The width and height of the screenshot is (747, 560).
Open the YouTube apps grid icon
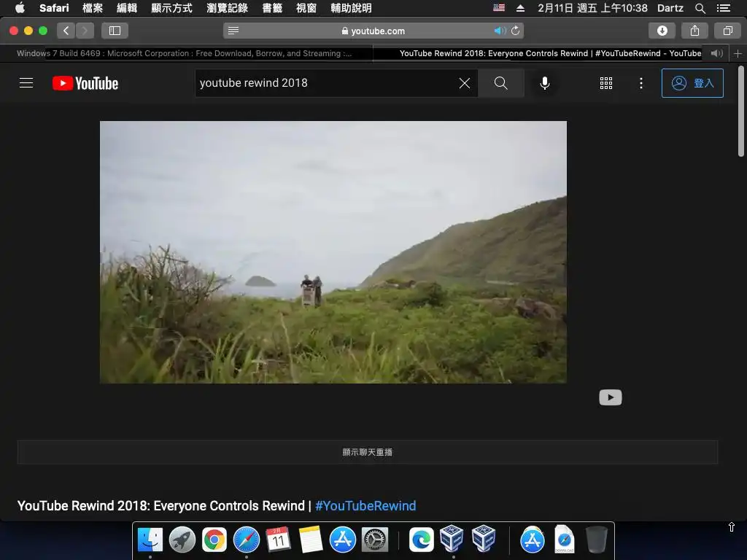point(606,83)
